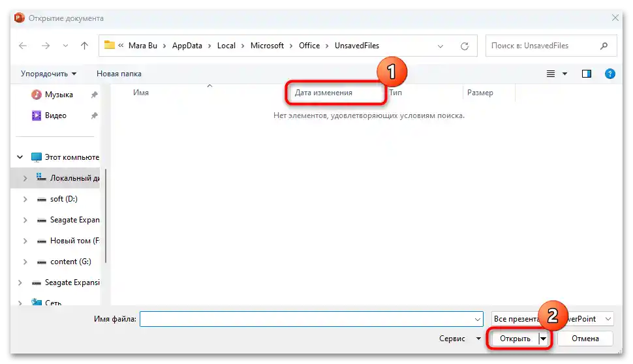The width and height of the screenshot is (633, 364).
Task: Expand the soft (D:) drive node
Action: coord(25,200)
